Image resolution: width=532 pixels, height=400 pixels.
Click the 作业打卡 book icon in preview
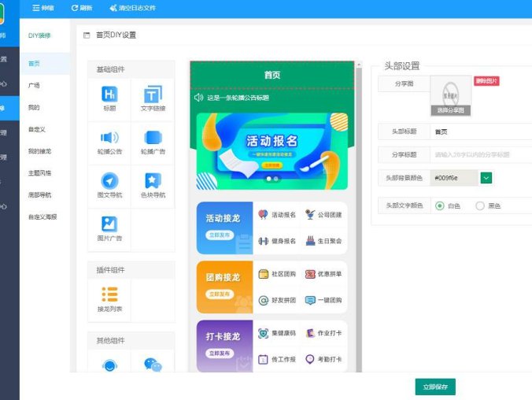(310, 333)
